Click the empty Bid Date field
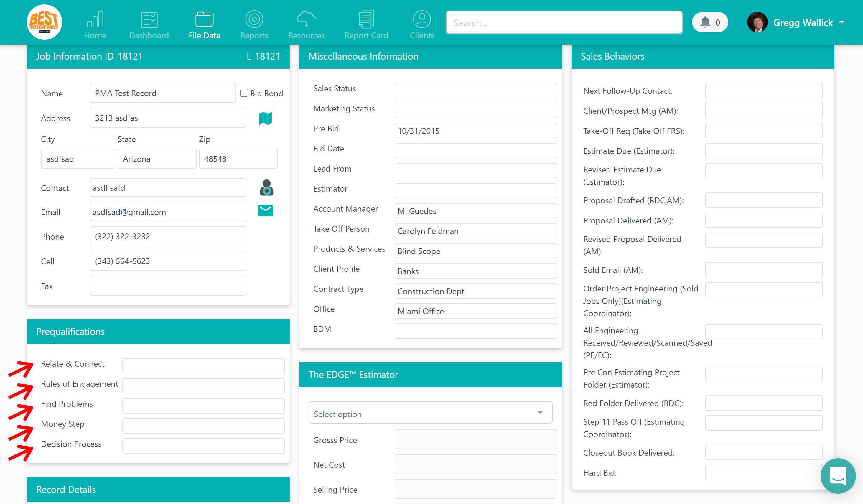Image resolution: width=863 pixels, height=504 pixels. (476, 151)
